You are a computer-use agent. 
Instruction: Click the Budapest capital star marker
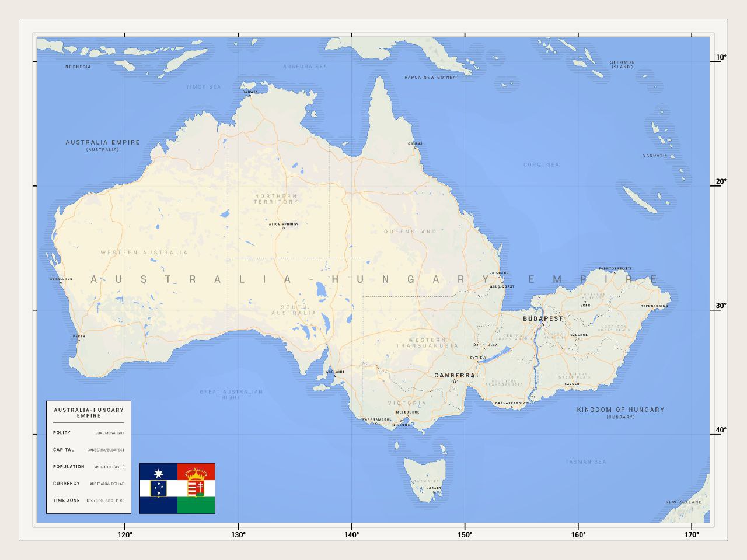tap(542, 325)
